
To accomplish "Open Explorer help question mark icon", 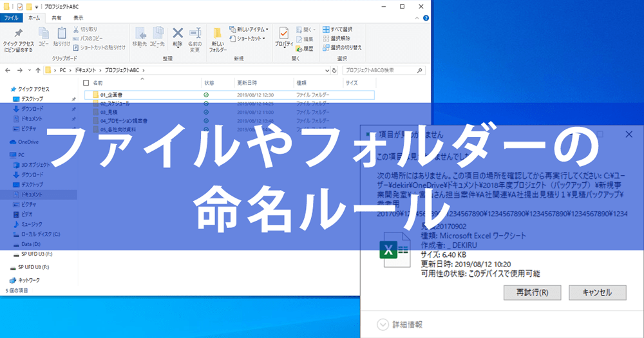I will tap(426, 18).
